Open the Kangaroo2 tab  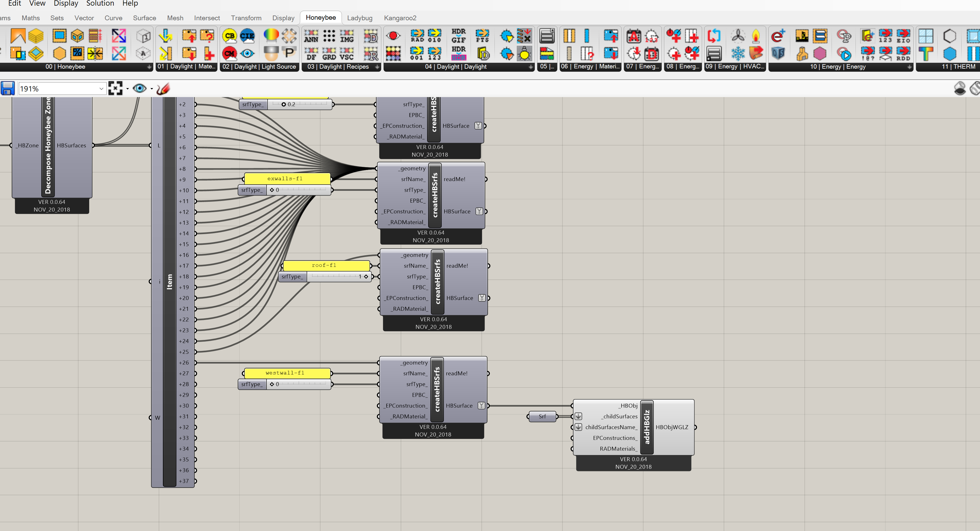click(x=400, y=18)
